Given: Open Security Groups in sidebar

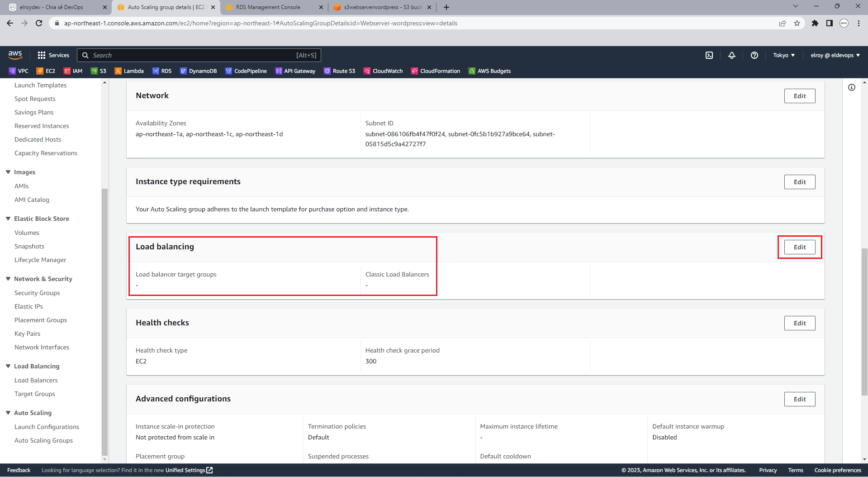Looking at the screenshot, I should [x=37, y=293].
